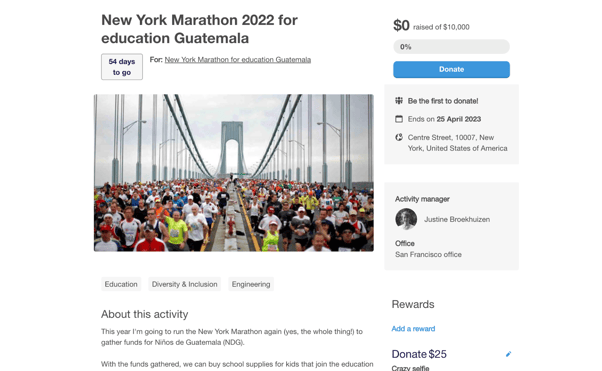The height and width of the screenshot is (371, 602).
Task: Click Add a reward link
Action: (x=413, y=329)
